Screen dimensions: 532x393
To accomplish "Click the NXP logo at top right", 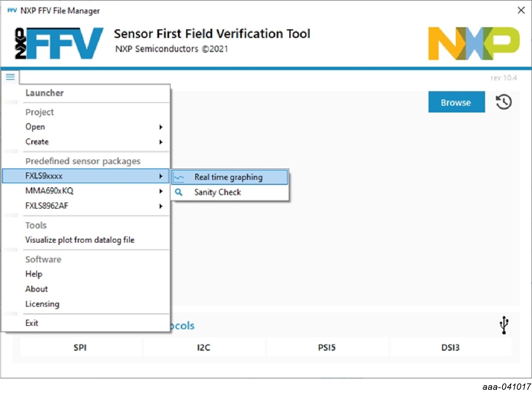I will 474,43.
